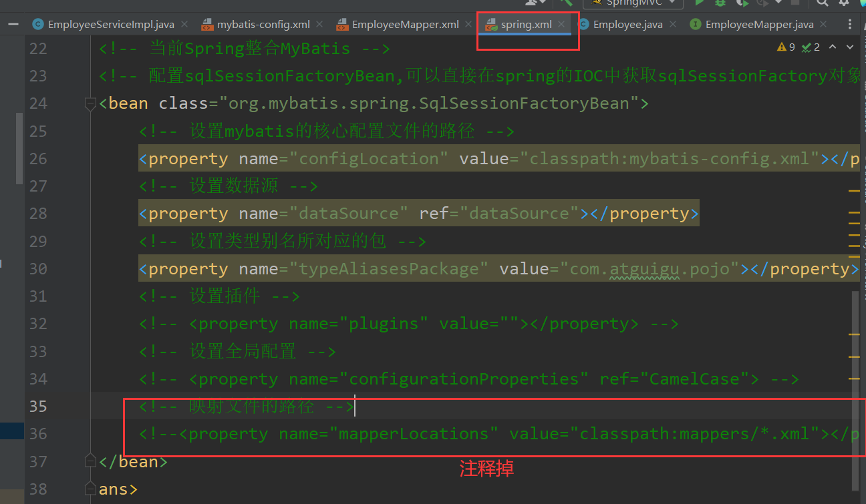This screenshot has width=866, height=504.
Task: Click the commented "plugins" property name
Action: (389, 324)
